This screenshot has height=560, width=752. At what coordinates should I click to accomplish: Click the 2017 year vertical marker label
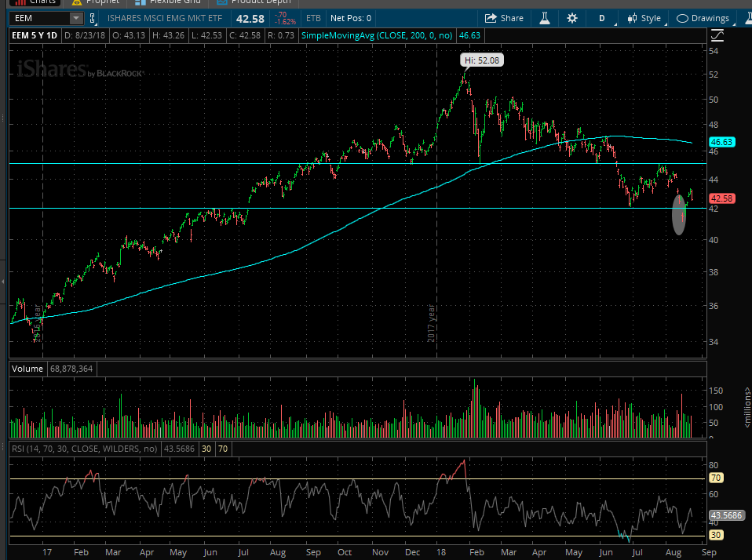pos(431,323)
